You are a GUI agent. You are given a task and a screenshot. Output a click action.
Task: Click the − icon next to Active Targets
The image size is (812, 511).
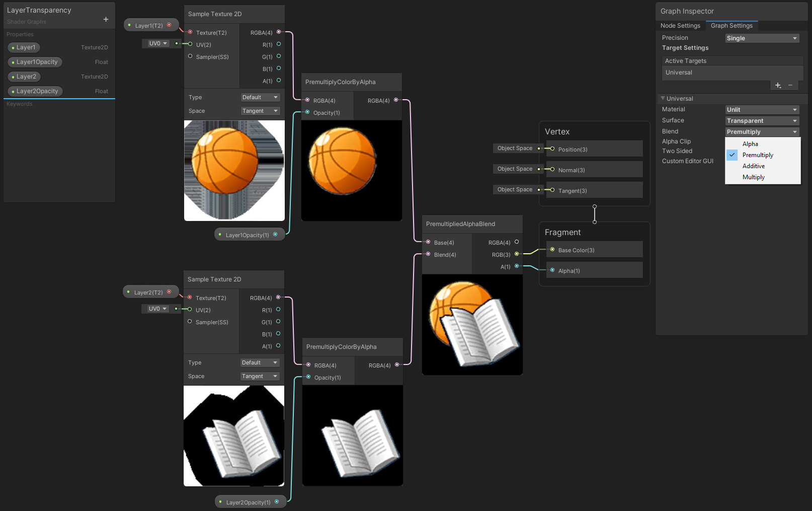click(790, 85)
